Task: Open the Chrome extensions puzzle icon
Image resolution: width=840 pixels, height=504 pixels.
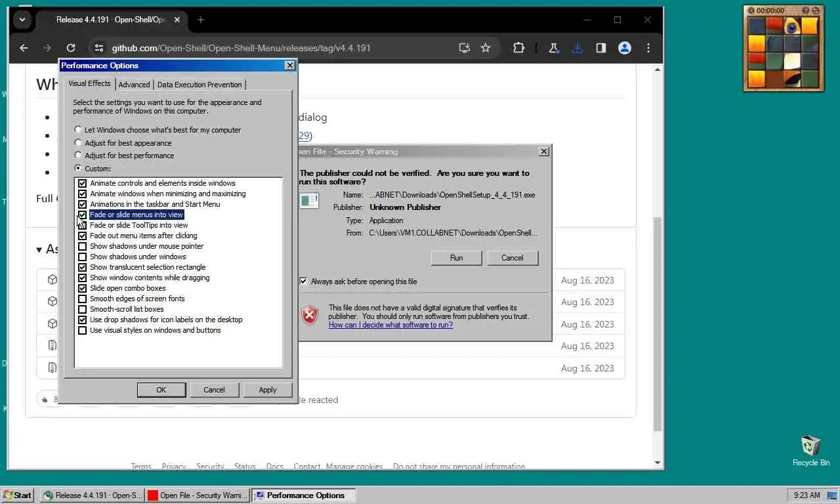Action: point(518,48)
